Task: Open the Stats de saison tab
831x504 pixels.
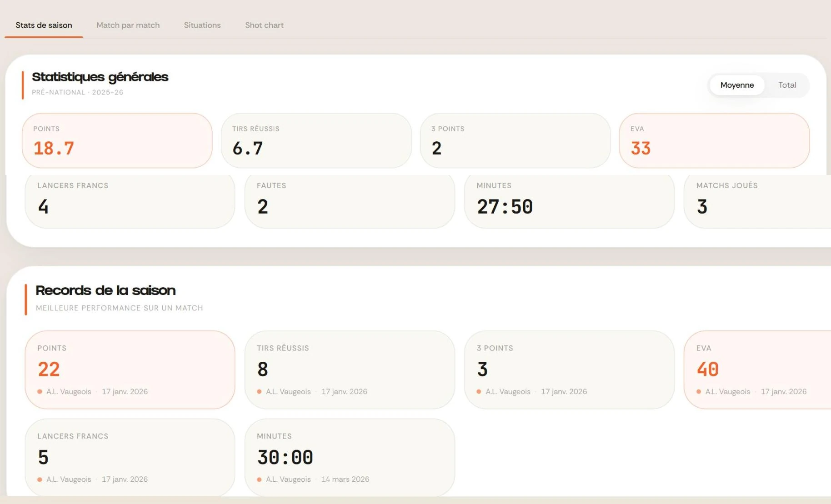Action: (44, 25)
